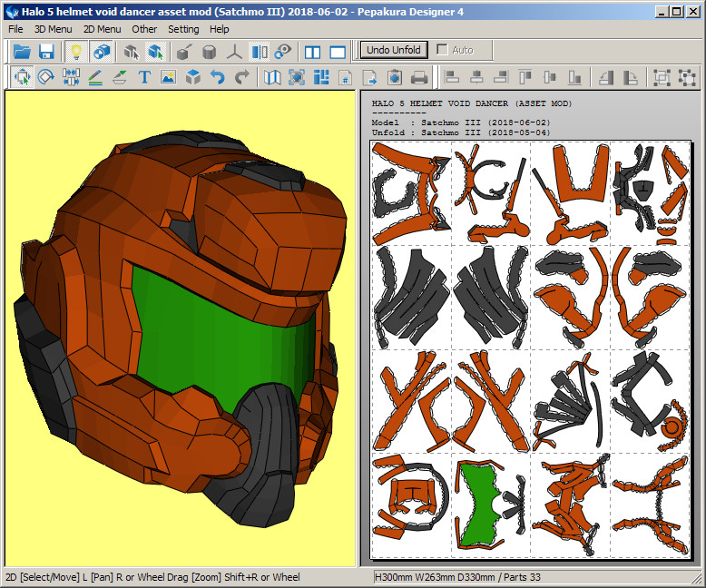Select the Edit Flaps tool
The image size is (706, 588).
pyautogui.click(x=120, y=77)
